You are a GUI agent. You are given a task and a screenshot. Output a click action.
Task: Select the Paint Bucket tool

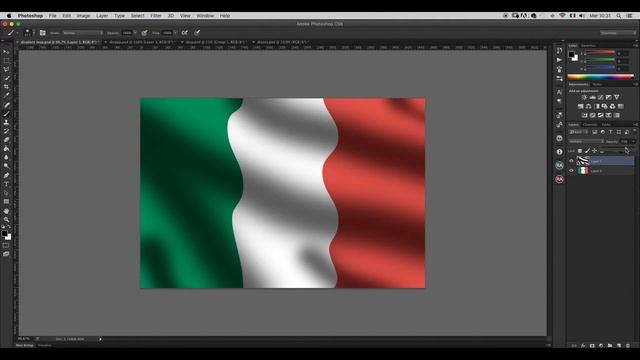tap(6, 149)
